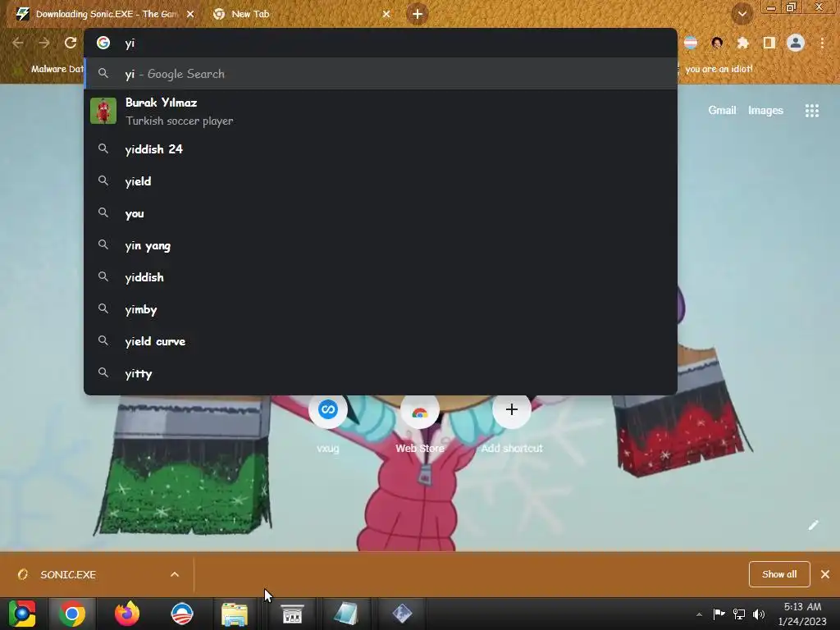Click the round face extension icon
Screen dimensions: 840x630
tap(717, 43)
